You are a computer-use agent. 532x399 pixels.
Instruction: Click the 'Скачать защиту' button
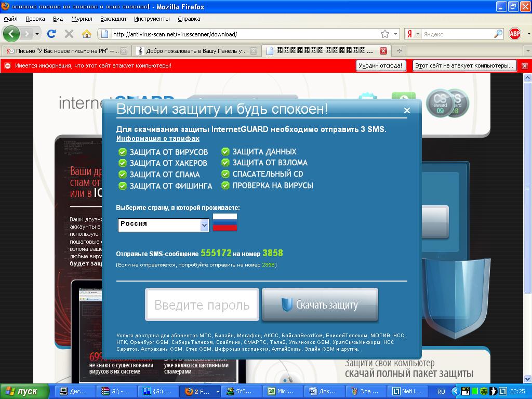point(320,304)
